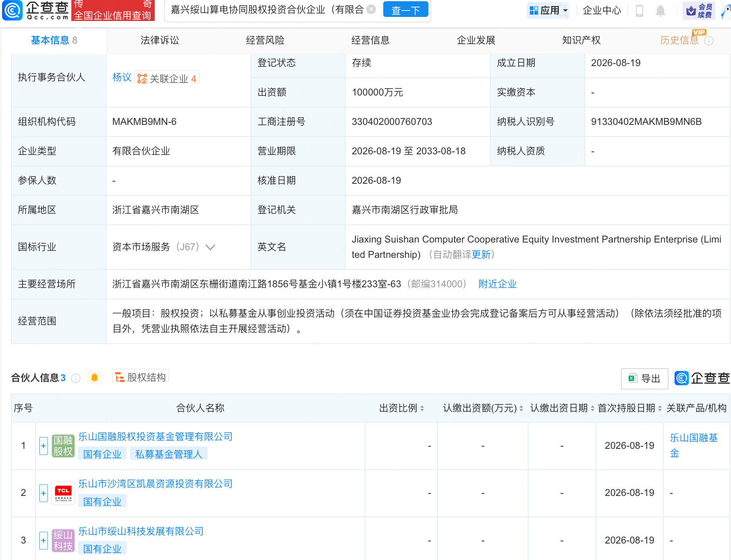The height and width of the screenshot is (560, 731).
Task: Clear the search box text
Action: pos(372,9)
